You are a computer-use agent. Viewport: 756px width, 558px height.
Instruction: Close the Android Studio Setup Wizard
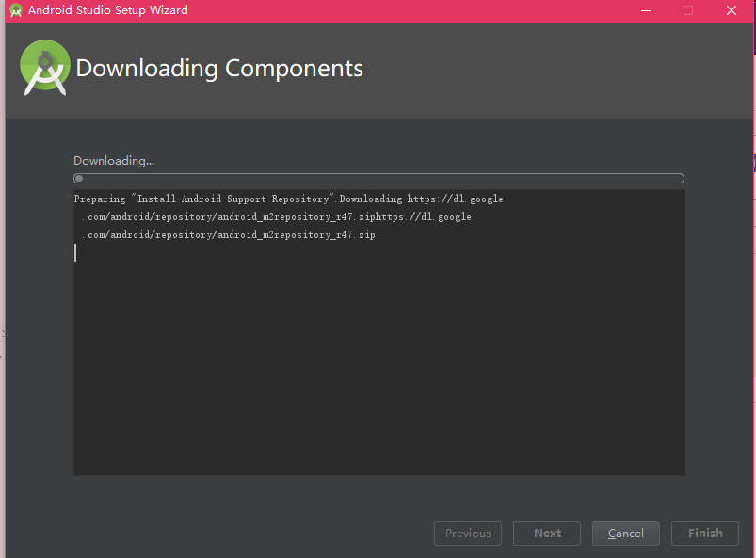tap(732, 10)
